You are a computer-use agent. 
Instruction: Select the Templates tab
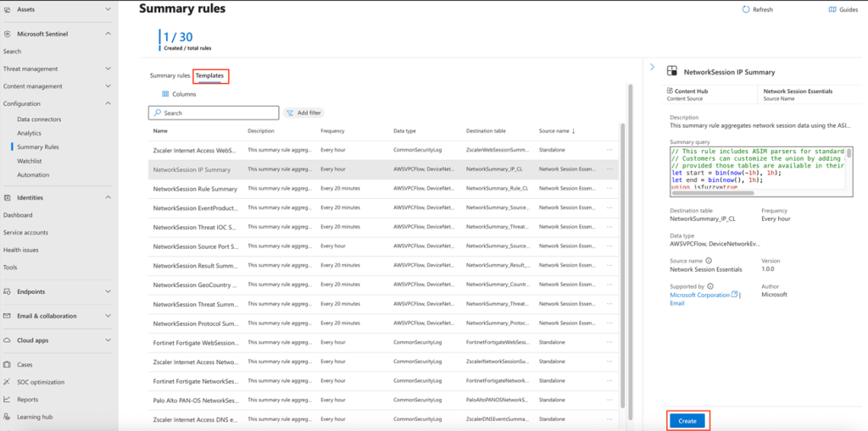(x=210, y=75)
